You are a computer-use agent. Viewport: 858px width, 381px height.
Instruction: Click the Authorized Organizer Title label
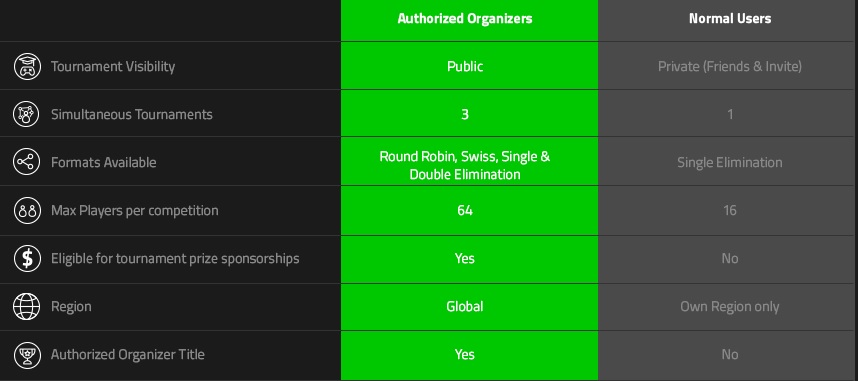pyautogui.click(x=127, y=354)
